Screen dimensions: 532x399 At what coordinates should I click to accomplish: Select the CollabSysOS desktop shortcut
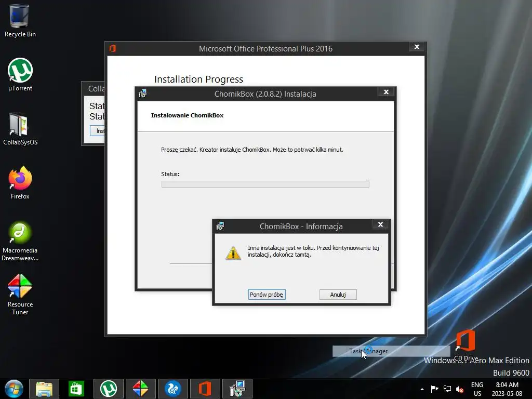pos(20,129)
